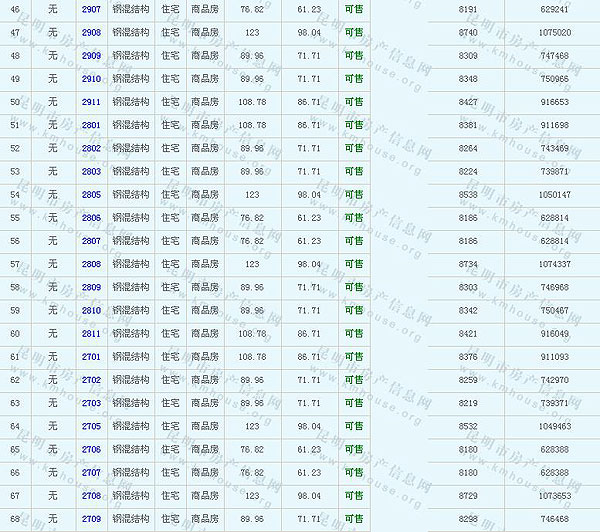Open unit 2911 link
Viewport: 600px width, 532px height.
click(91, 102)
